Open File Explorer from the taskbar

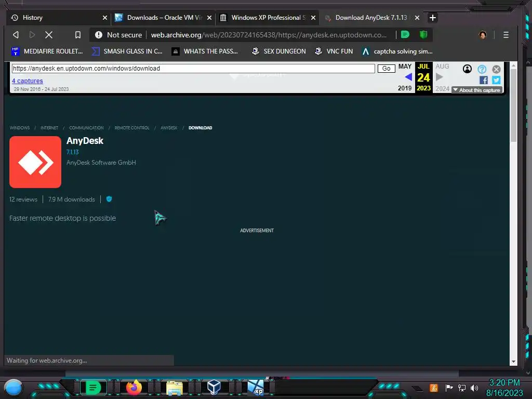(175, 388)
